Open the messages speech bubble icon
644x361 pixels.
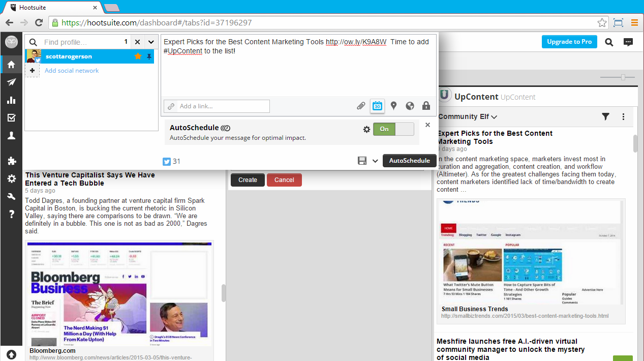[628, 42]
